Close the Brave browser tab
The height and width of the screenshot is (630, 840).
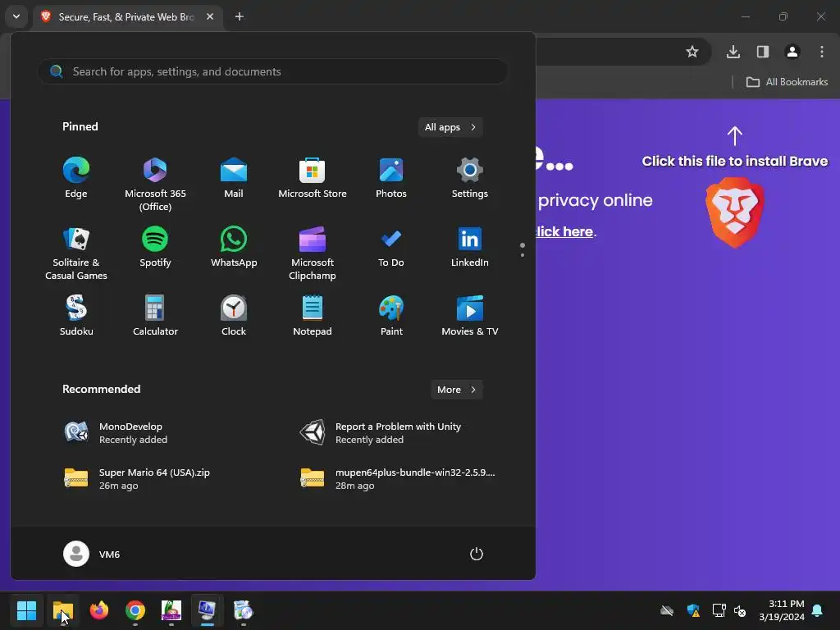point(210,16)
